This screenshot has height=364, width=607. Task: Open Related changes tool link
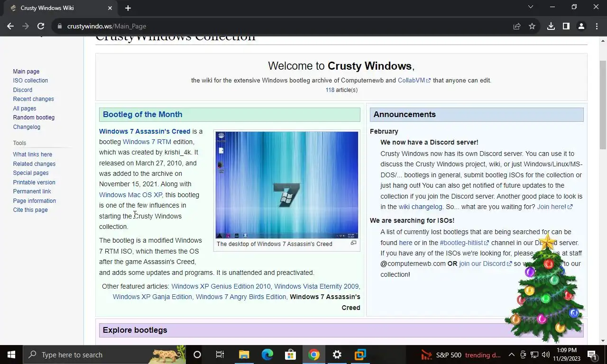pos(34,164)
